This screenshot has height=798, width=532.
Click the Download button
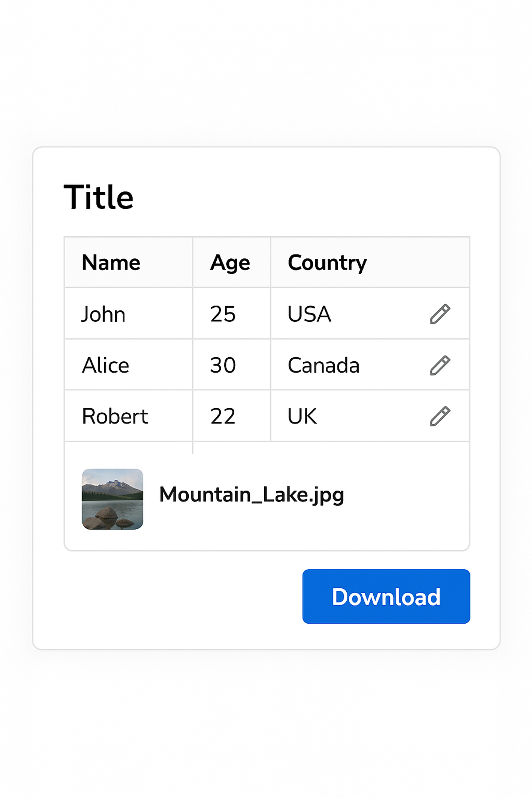(386, 596)
